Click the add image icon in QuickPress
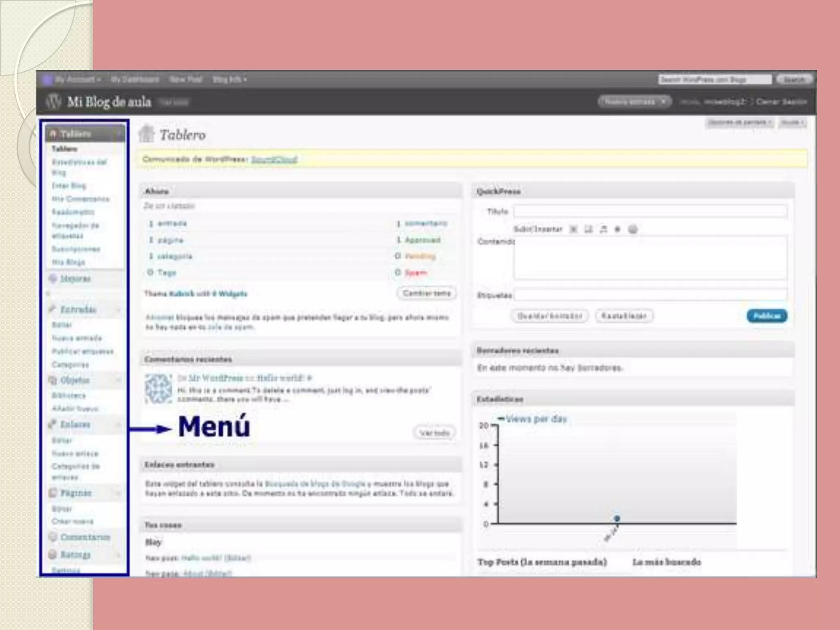Image resolution: width=840 pixels, height=630 pixels. click(573, 229)
